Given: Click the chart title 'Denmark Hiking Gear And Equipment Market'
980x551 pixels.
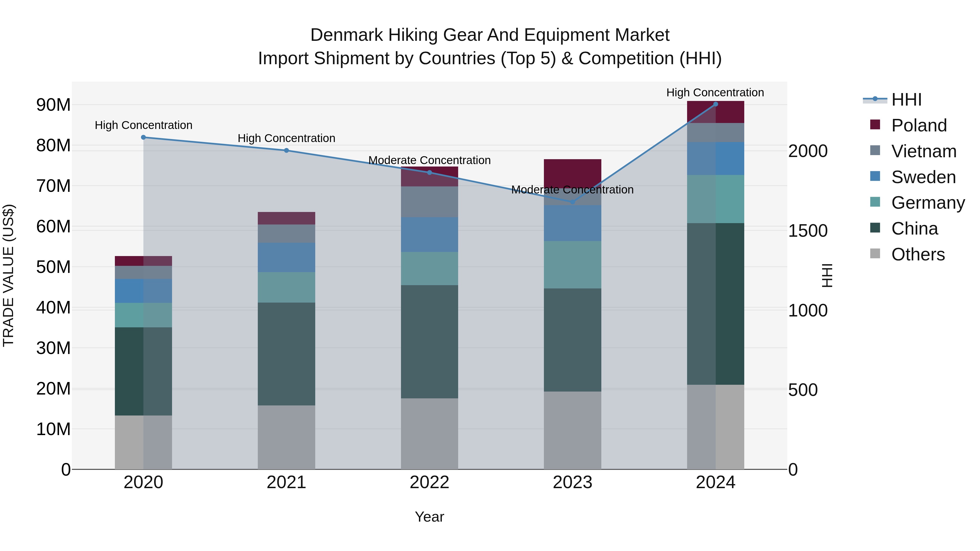Looking at the screenshot, I should click(x=490, y=35).
